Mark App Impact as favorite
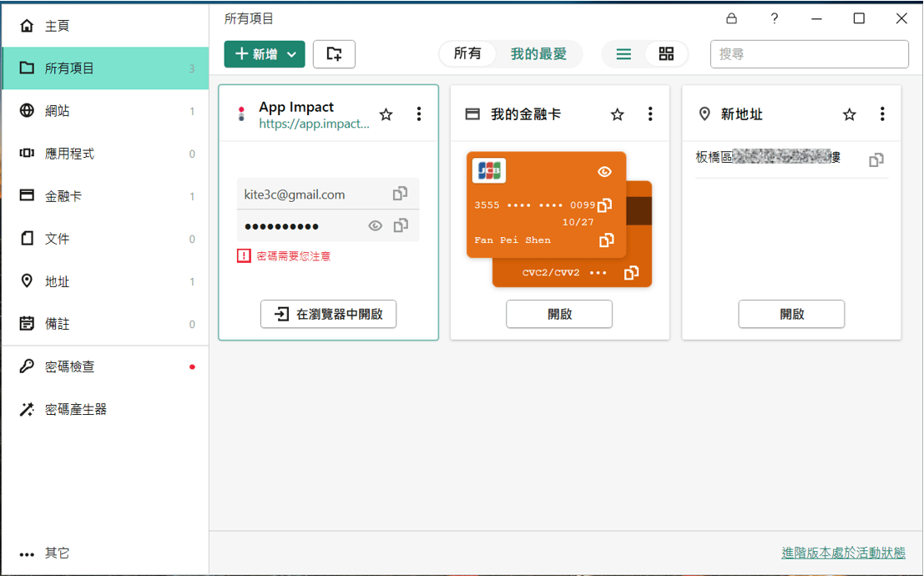 coord(386,114)
